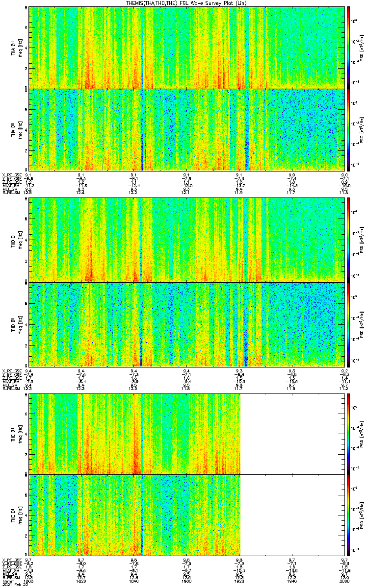Click the THD B∥ PSD color bar
This screenshot has height=588, width=368.
(348, 324)
